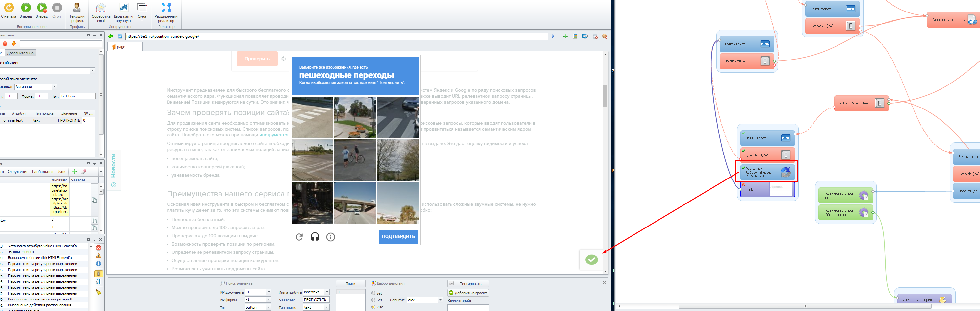
Task: Close the element search panel with the X
Action: pos(604,282)
